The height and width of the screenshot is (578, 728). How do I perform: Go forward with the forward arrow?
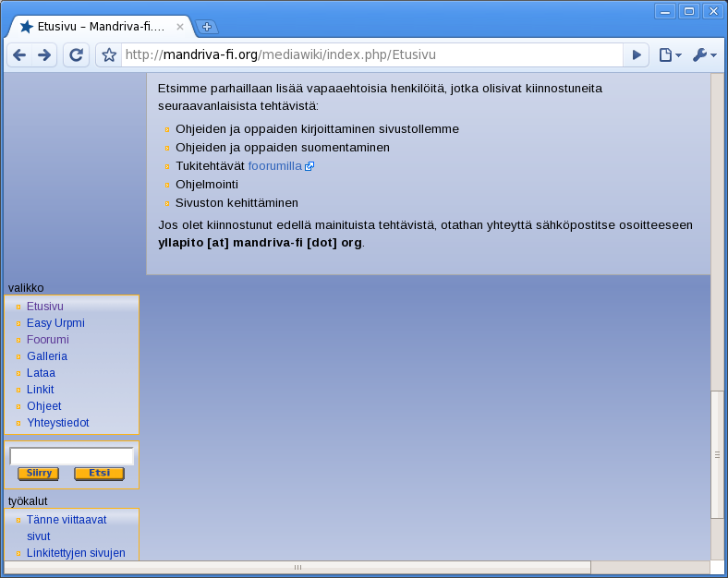coord(44,55)
